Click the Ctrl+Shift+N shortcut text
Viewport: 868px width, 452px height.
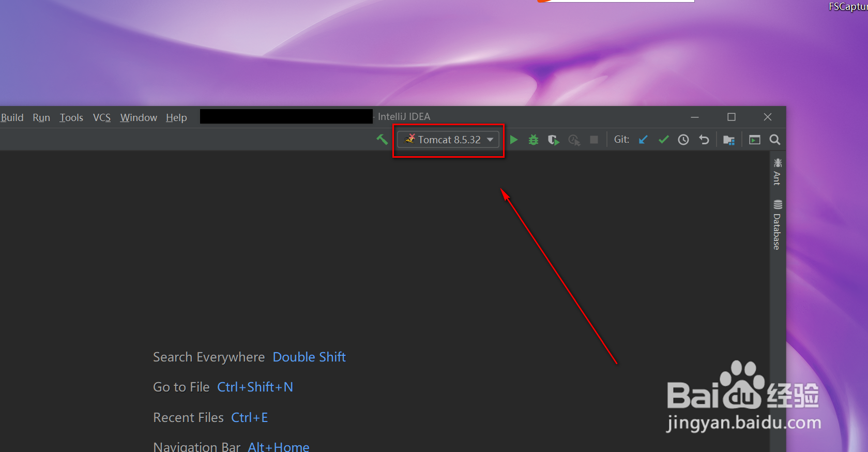[255, 387]
